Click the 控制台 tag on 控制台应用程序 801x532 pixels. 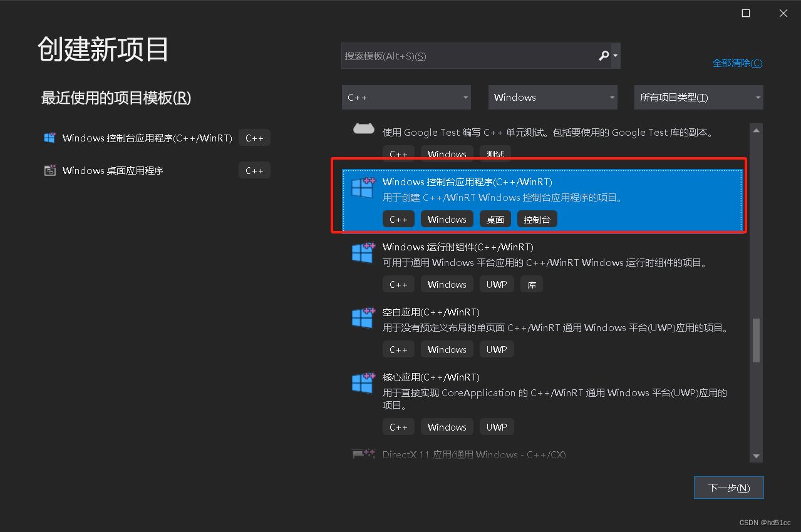537,219
